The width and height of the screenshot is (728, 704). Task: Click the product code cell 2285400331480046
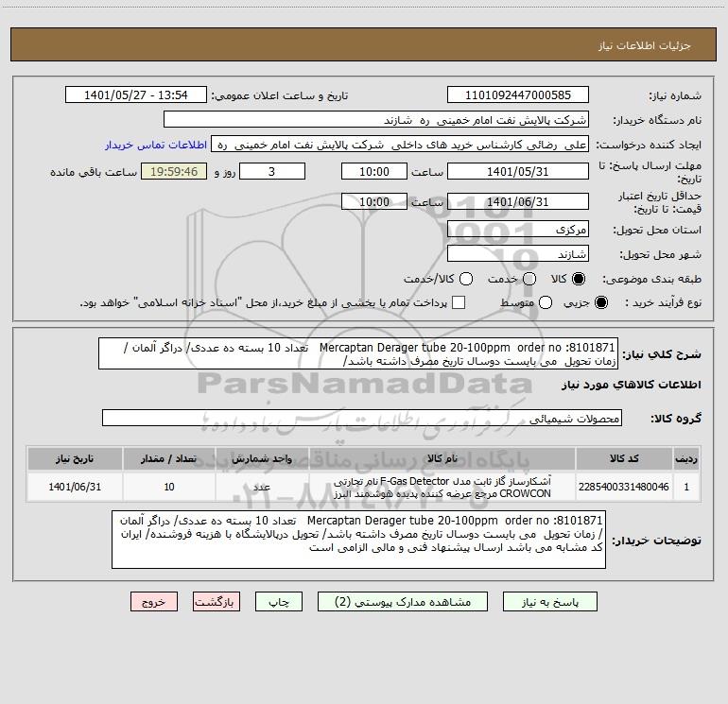click(x=624, y=487)
